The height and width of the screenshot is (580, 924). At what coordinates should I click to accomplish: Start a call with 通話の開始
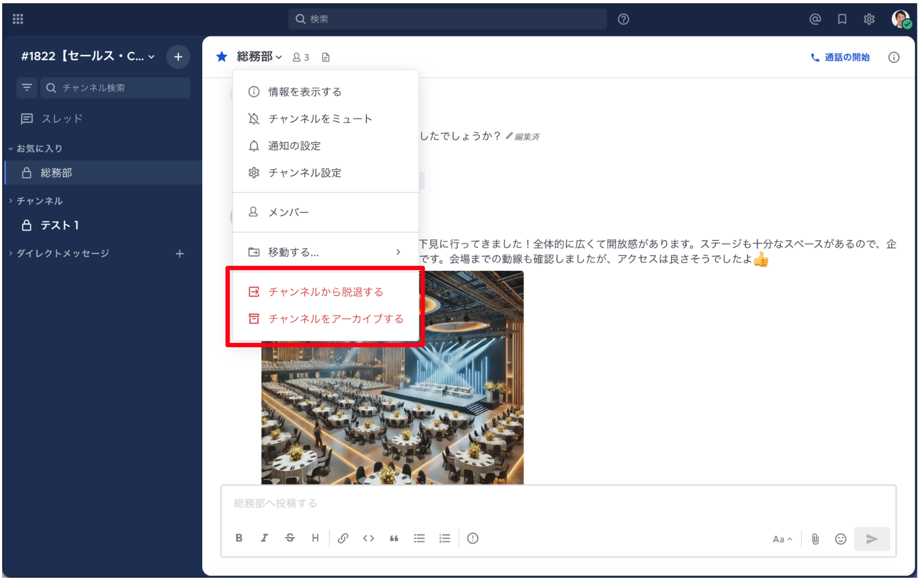(x=840, y=57)
